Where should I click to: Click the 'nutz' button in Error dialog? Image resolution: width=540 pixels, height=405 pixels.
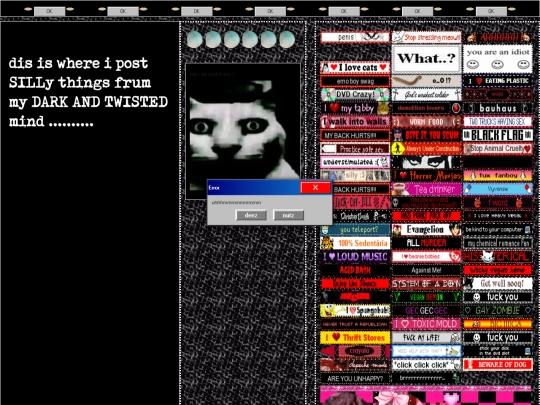[x=288, y=215]
